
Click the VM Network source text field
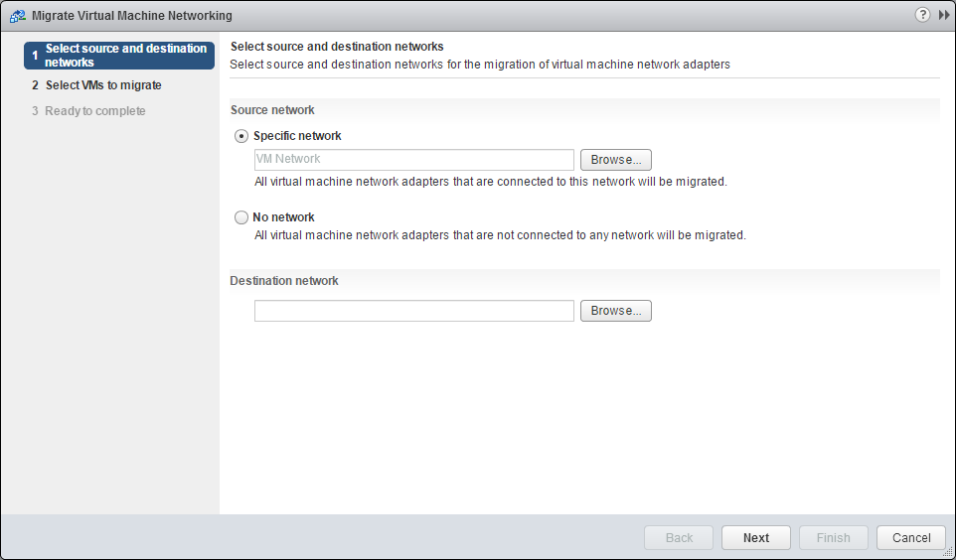(x=413, y=160)
